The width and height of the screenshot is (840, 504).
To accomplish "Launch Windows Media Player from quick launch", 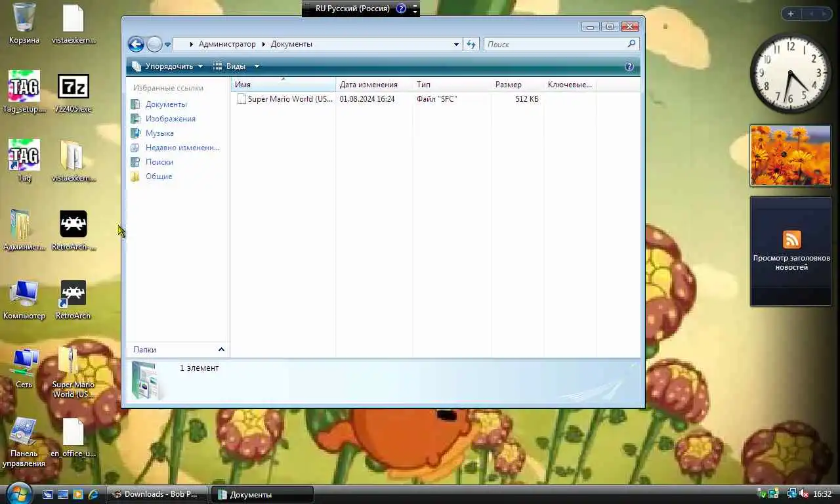I will [78, 494].
